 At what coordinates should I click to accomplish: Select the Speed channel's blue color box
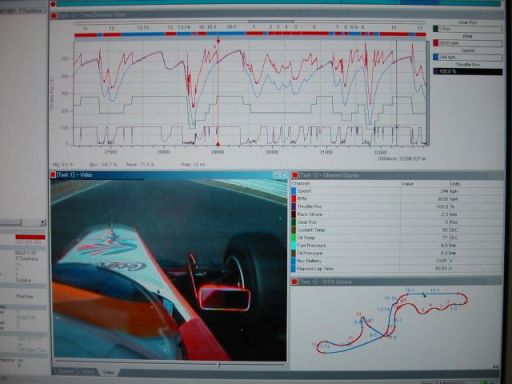[x=294, y=191]
